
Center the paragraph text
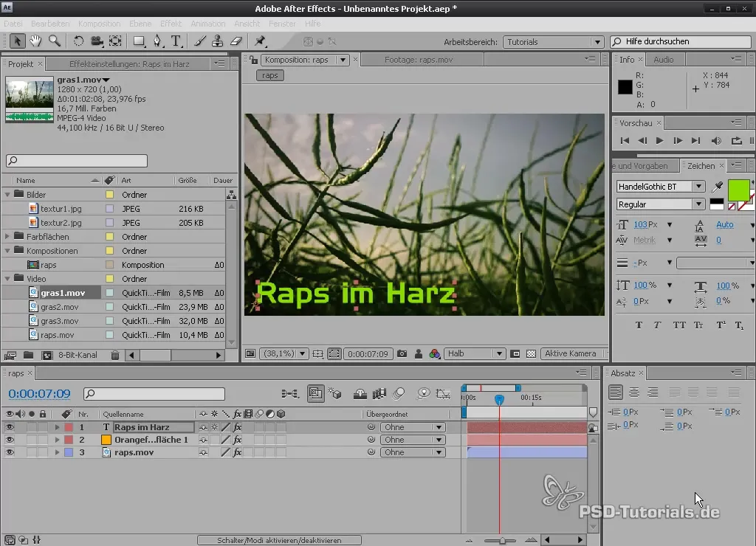[634, 393]
